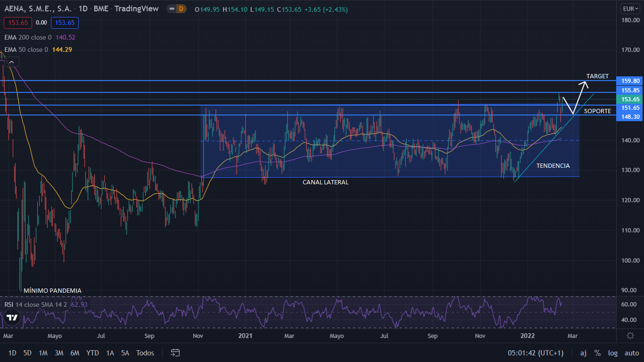Toggle the auto scale option
The width and height of the screenshot is (644, 362).
tap(631, 353)
